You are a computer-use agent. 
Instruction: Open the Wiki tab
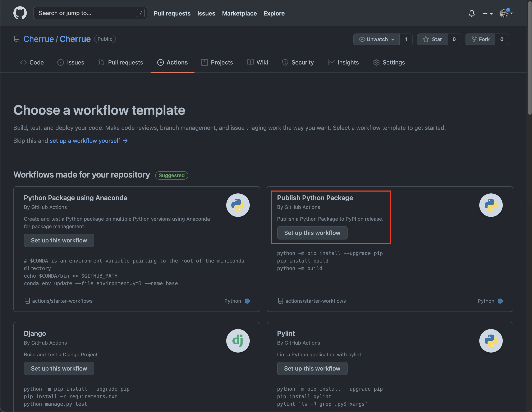(x=257, y=62)
